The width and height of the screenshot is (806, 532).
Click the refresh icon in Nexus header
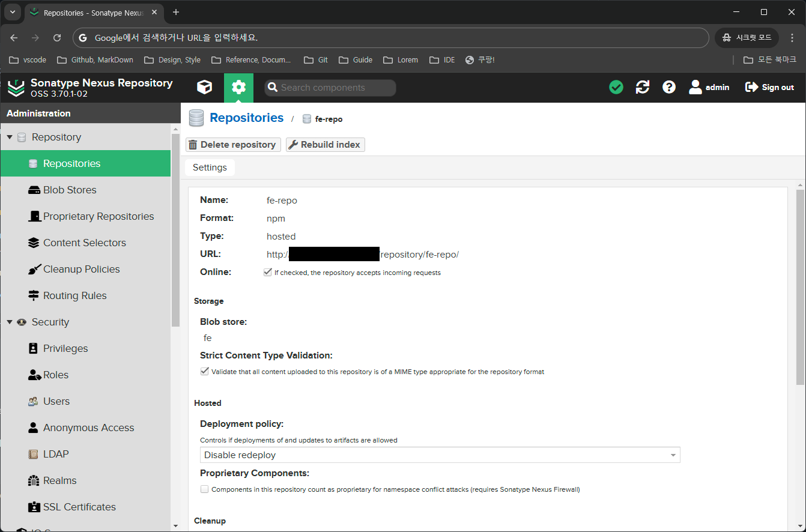point(643,88)
